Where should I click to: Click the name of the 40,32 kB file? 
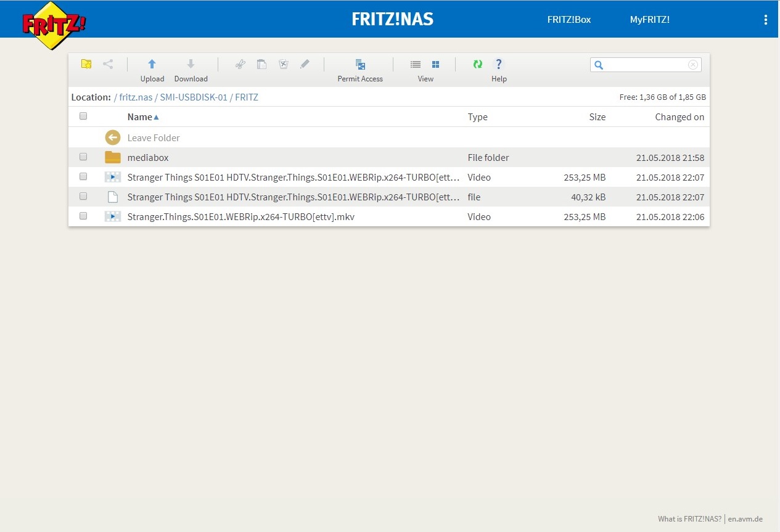coord(294,197)
